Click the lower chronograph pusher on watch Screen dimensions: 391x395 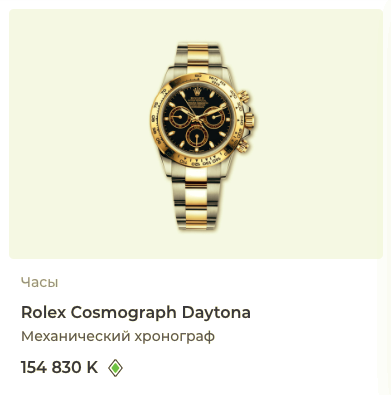point(243,145)
